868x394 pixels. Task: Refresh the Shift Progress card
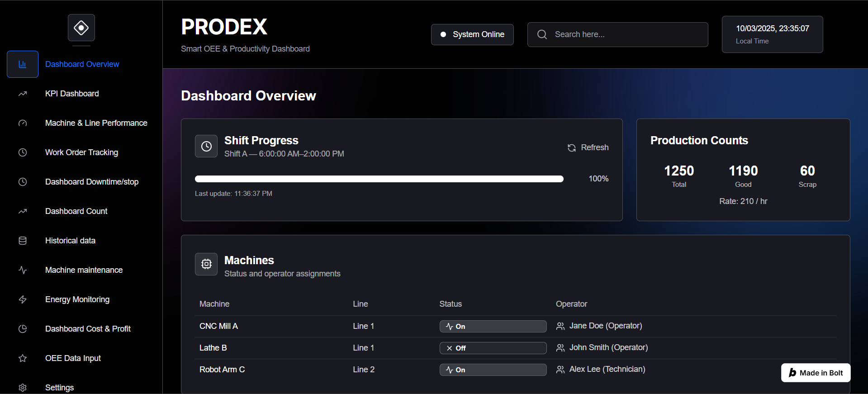pos(588,147)
